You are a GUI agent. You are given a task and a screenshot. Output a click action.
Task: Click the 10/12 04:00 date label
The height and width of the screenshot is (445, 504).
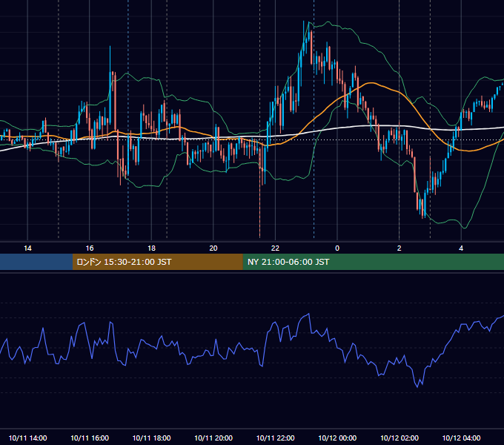pos(461,438)
